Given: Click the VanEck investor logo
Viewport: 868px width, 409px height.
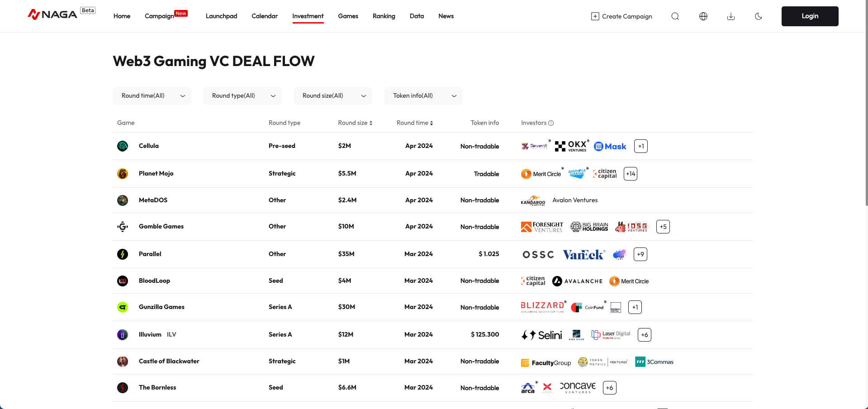Looking at the screenshot, I should (583, 254).
